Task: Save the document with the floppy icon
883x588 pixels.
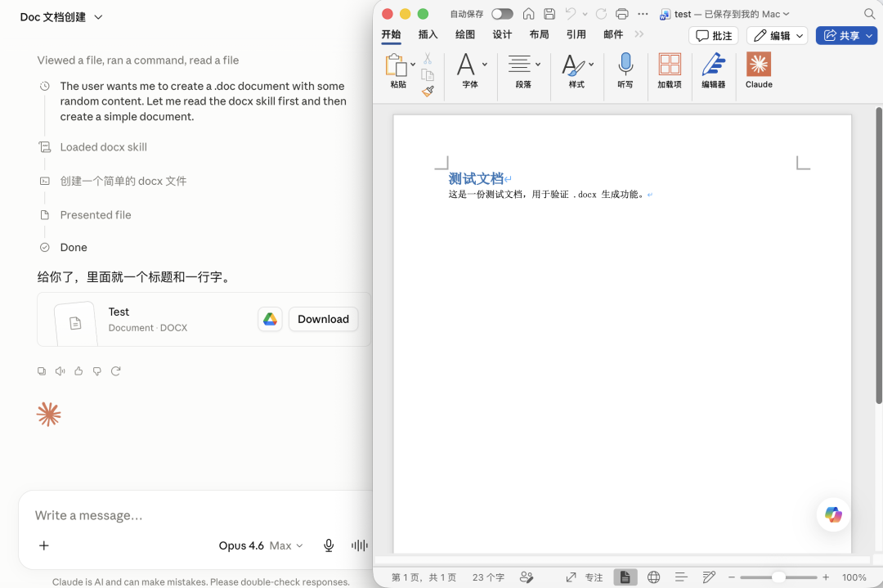Action: (x=549, y=14)
